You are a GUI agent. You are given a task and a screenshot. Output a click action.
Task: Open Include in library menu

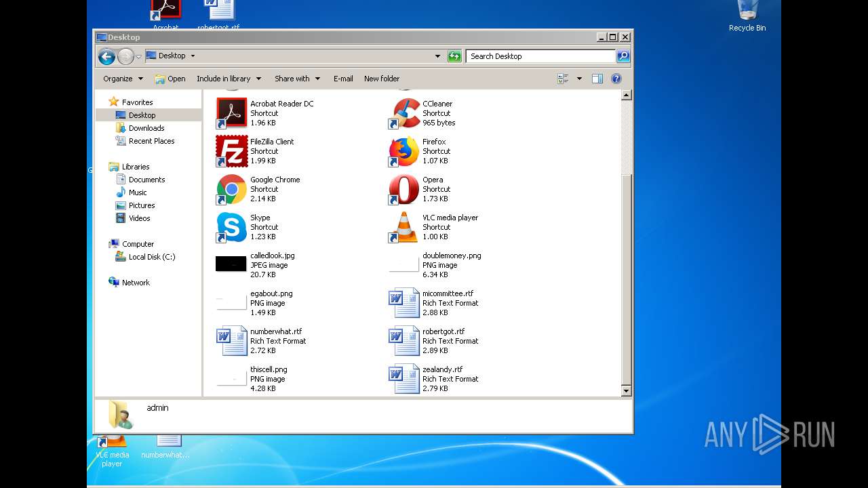229,79
